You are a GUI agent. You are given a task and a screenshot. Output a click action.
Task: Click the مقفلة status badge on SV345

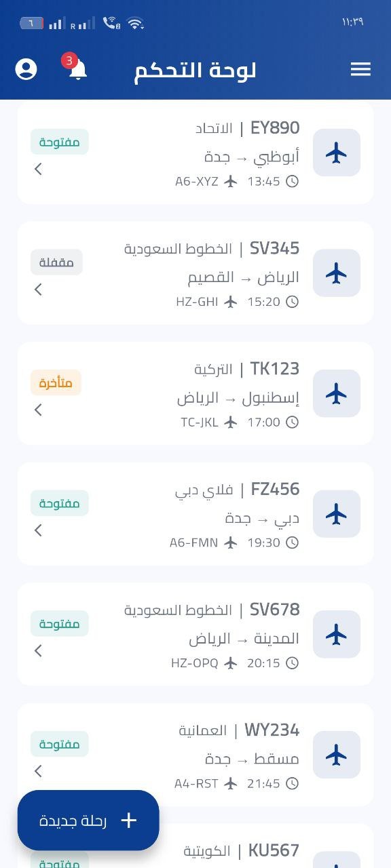56,262
